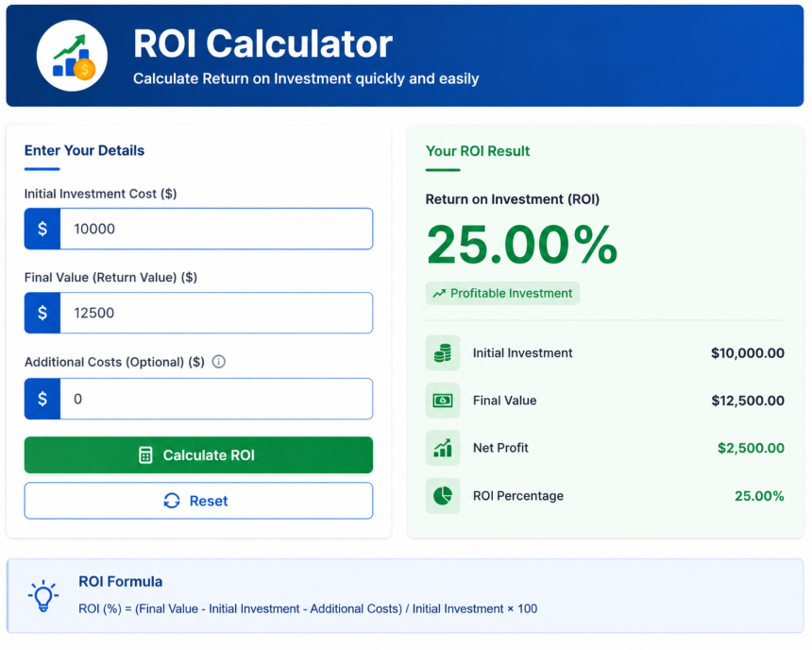812x650 pixels.
Task: Click the Reset button
Action: pyautogui.click(x=198, y=501)
